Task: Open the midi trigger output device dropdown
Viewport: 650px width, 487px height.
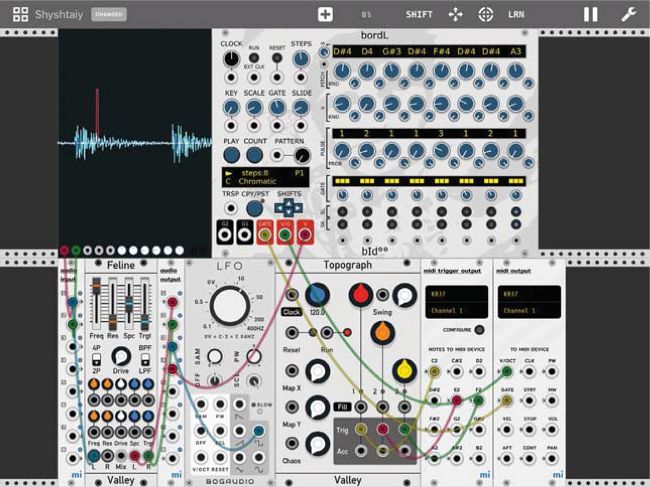Action: tap(455, 295)
